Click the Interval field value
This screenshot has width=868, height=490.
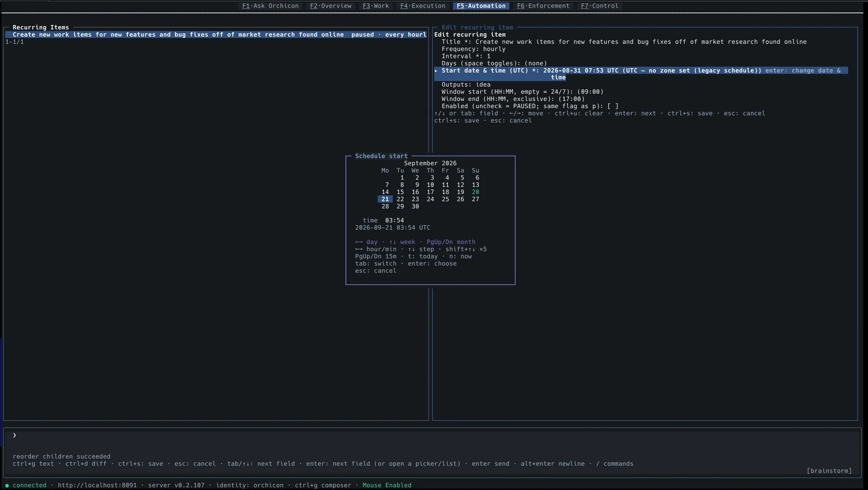click(488, 56)
